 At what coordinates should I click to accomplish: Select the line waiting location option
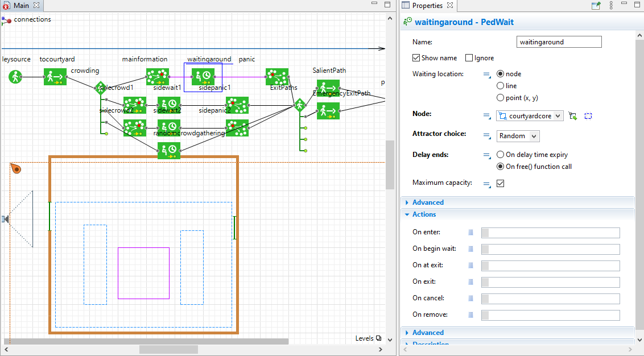pos(500,86)
